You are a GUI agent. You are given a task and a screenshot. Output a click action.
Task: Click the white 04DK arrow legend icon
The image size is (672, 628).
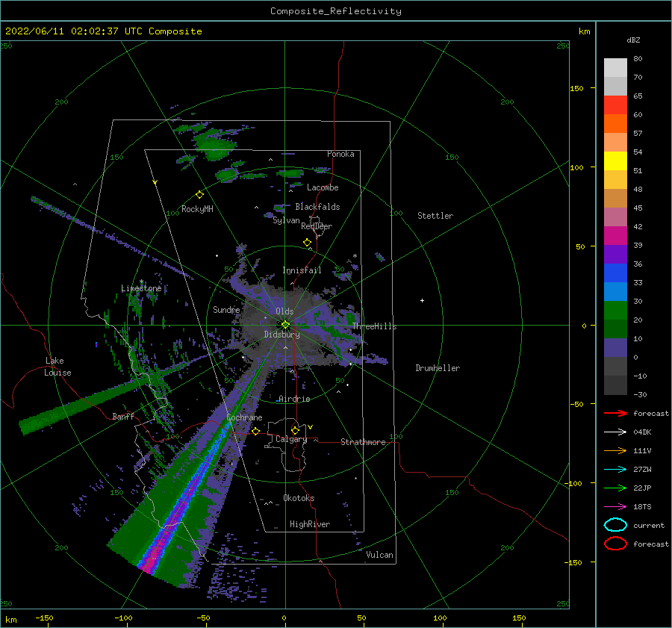point(615,432)
